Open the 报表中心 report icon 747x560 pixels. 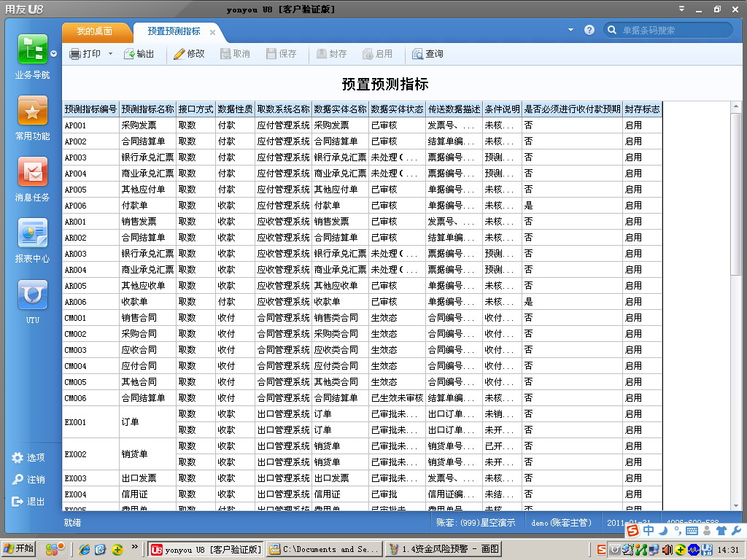[32, 233]
